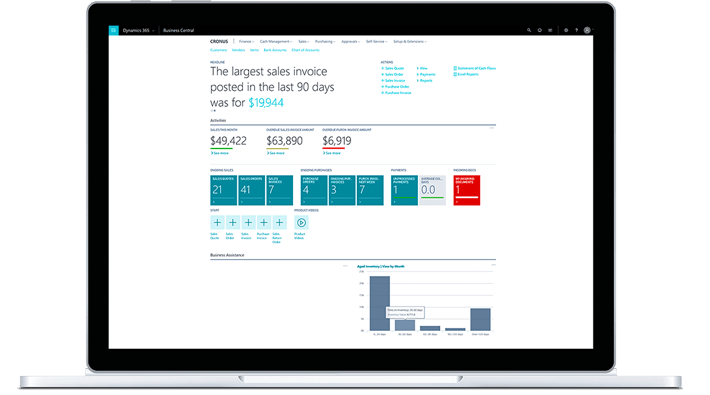This screenshot has height=395, width=710.
Task: Click the plus tile for Sales Order
Action: coord(233,222)
